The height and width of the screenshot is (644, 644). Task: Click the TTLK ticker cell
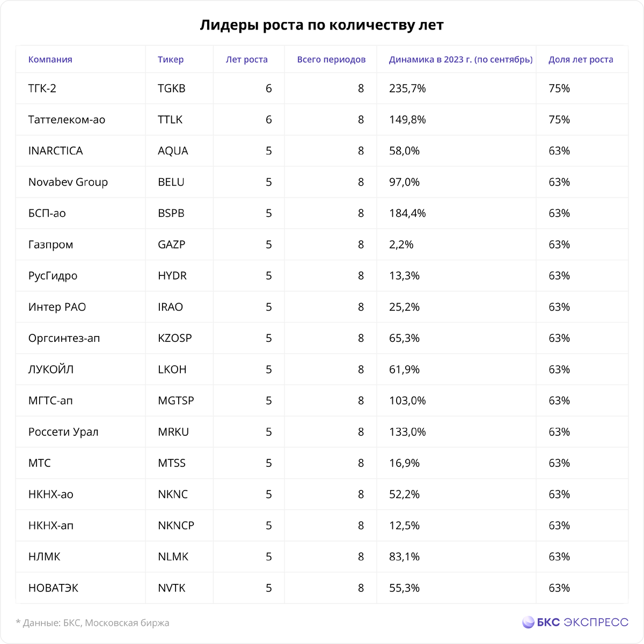(170, 120)
